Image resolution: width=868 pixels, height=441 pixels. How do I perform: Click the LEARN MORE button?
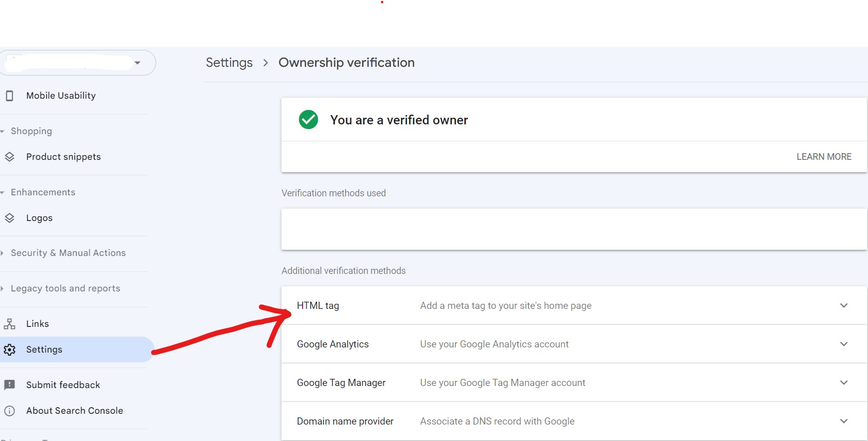pyautogui.click(x=824, y=157)
